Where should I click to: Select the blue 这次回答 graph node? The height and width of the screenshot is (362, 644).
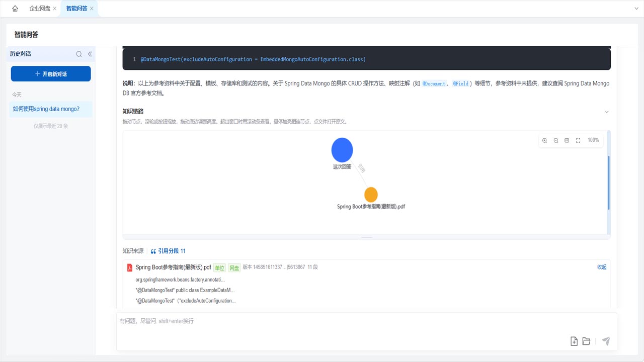tap(342, 150)
